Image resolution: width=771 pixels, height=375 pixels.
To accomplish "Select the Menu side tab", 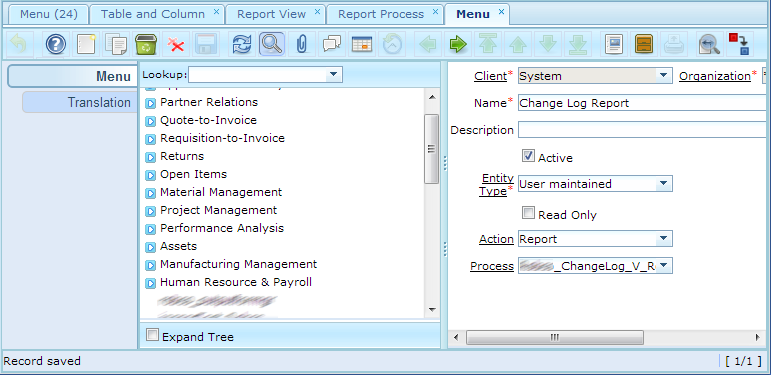I will click(73, 76).
